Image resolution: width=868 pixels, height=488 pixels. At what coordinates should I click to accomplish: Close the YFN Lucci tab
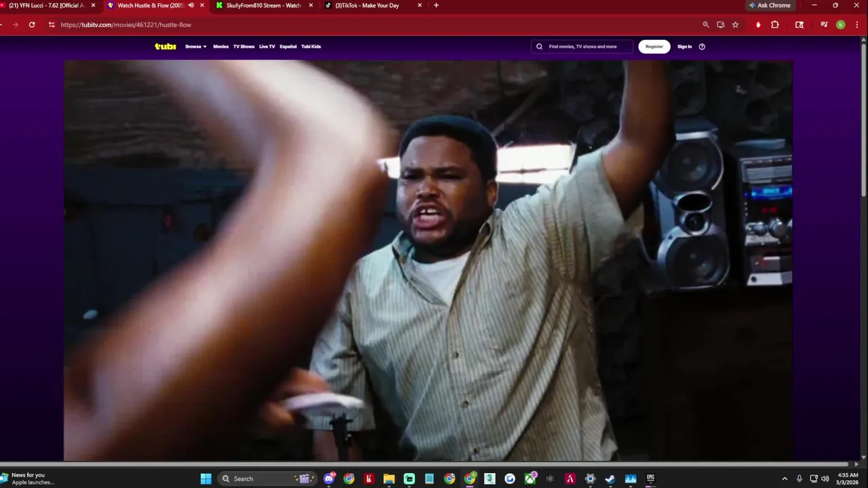point(94,5)
